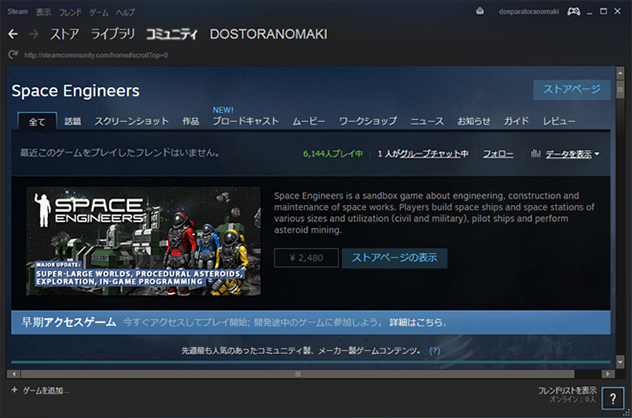The image size is (632, 418).
Task: Switch to the 作品 tab
Action: [191, 121]
